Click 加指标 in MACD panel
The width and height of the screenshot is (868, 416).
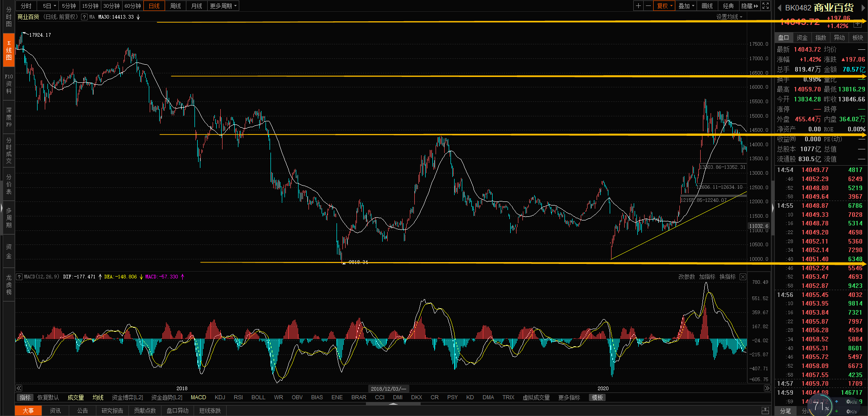pyautogui.click(x=707, y=277)
